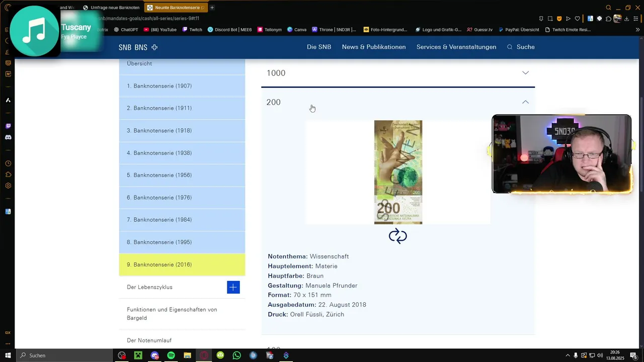
Task: Show more bookmarks with double chevron
Action: click(x=638, y=30)
